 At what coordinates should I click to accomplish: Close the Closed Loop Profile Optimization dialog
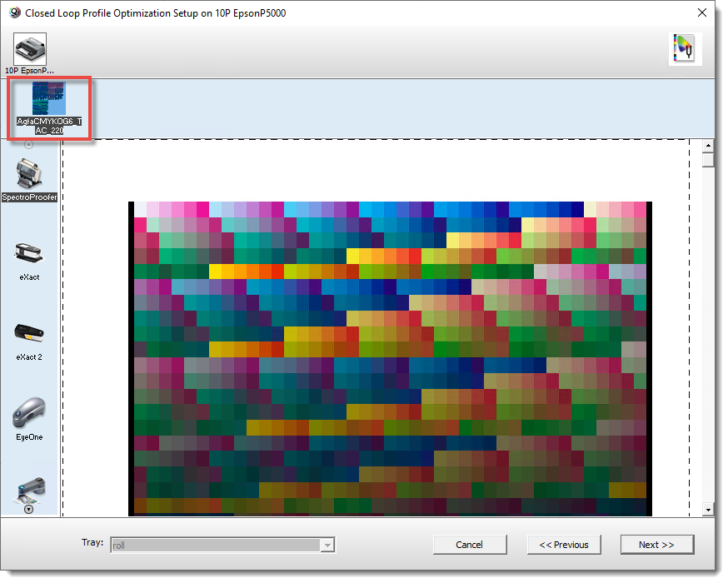click(702, 12)
